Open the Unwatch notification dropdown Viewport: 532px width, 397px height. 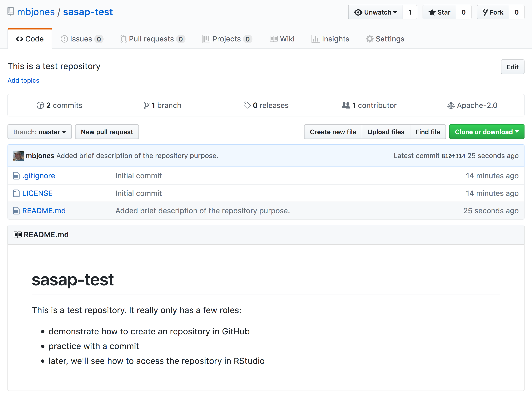[x=376, y=12]
